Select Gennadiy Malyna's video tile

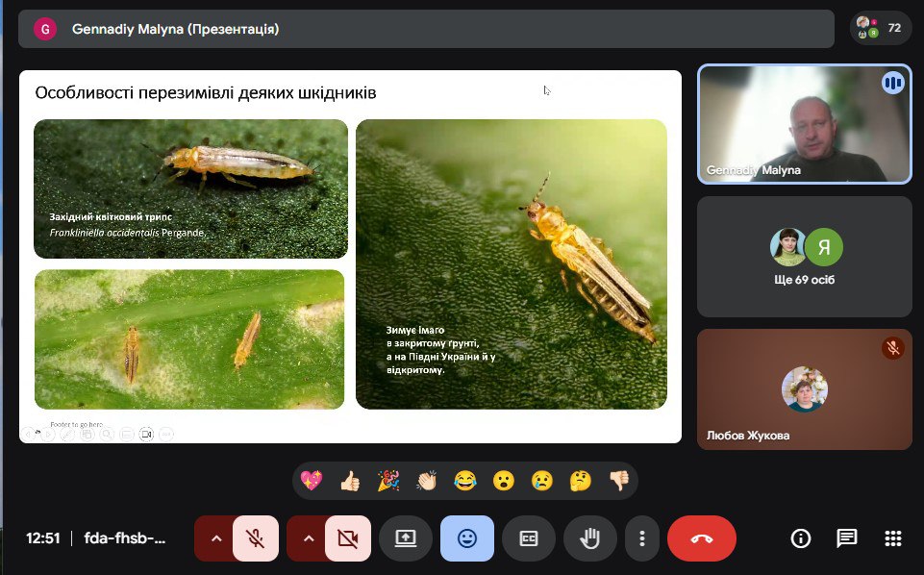(x=804, y=123)
